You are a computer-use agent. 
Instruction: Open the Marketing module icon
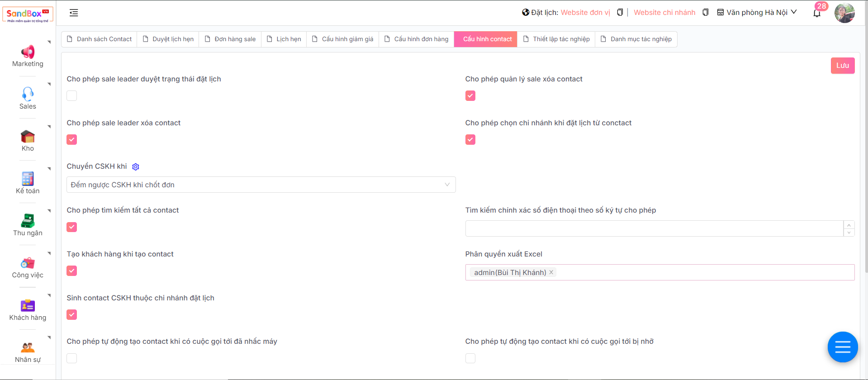28,52
